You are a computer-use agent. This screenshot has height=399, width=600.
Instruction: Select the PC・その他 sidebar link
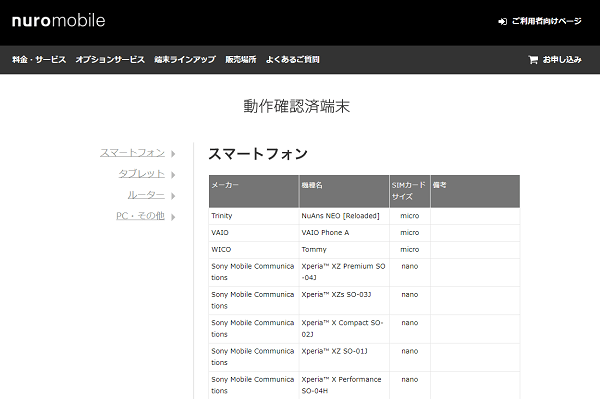(140, 216)
